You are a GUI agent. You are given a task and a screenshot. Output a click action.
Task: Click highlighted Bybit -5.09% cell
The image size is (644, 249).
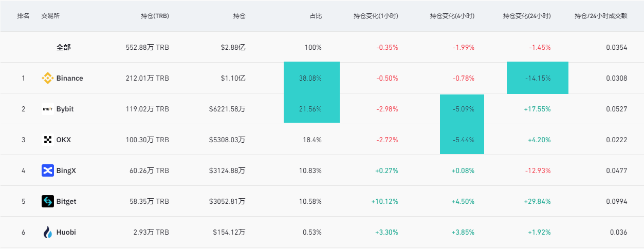tap(462, 109)
